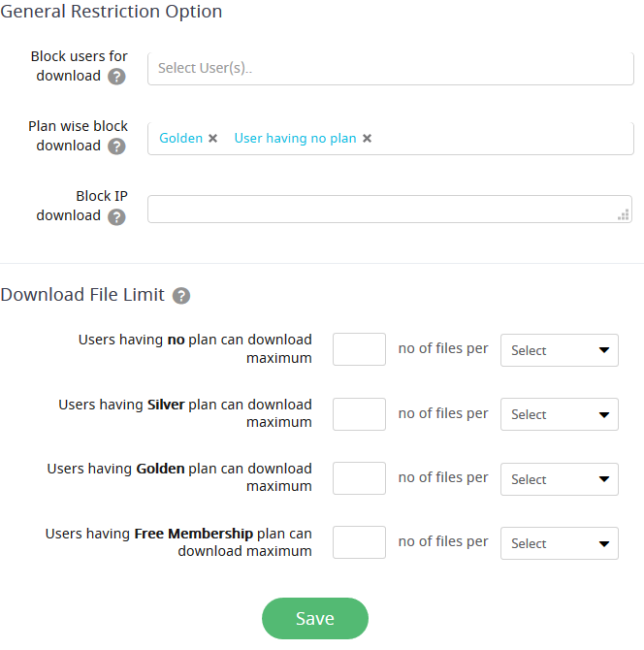Click the Users having Silver plan label
This screenshot has width=644, height=650.
[185, 413]
